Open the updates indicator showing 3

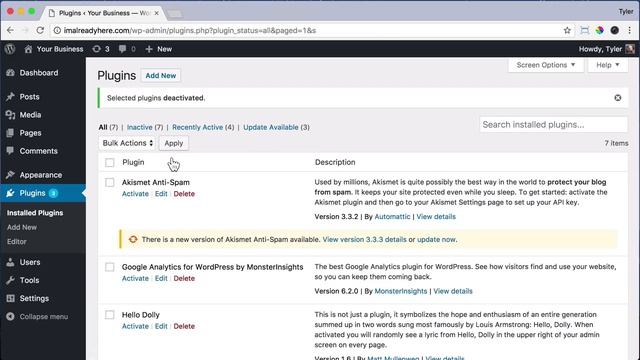pos(101,49)
